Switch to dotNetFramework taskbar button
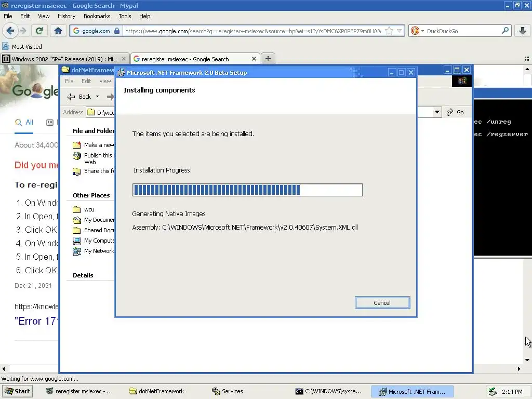The image size is (532, 399). pos(157,391)
